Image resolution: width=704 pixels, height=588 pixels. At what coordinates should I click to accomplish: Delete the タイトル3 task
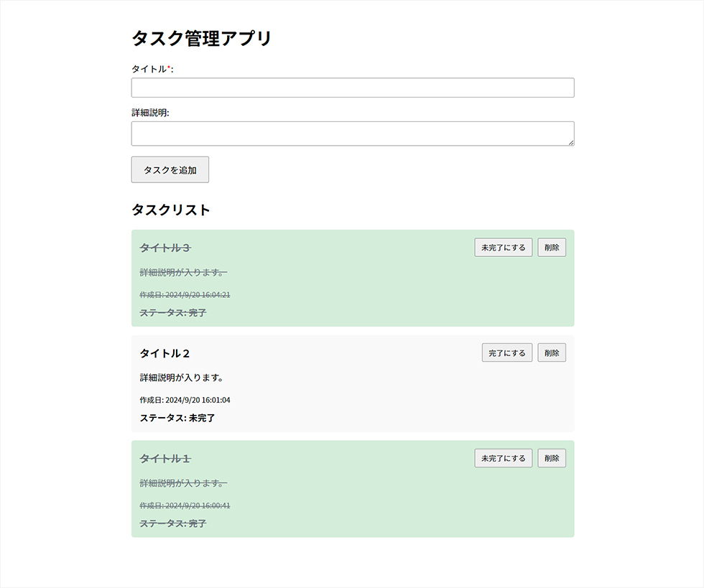(x=552, y=247)
